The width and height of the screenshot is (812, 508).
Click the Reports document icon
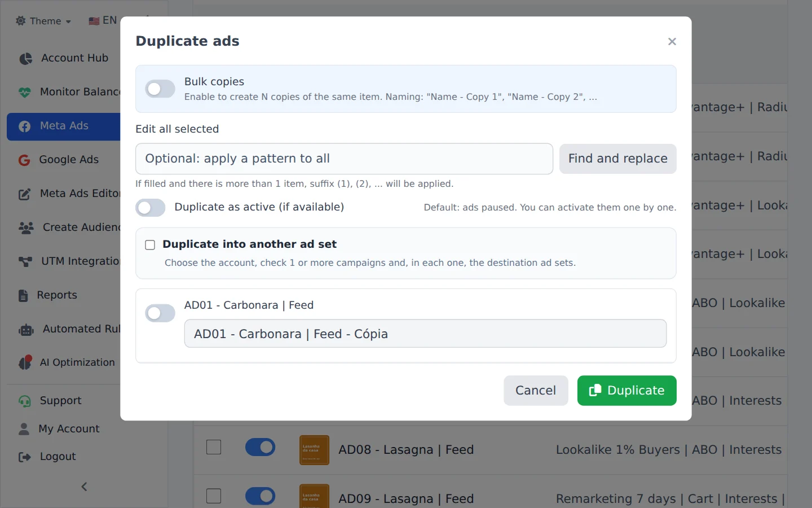pyautogui.click(x=23, y=295)
